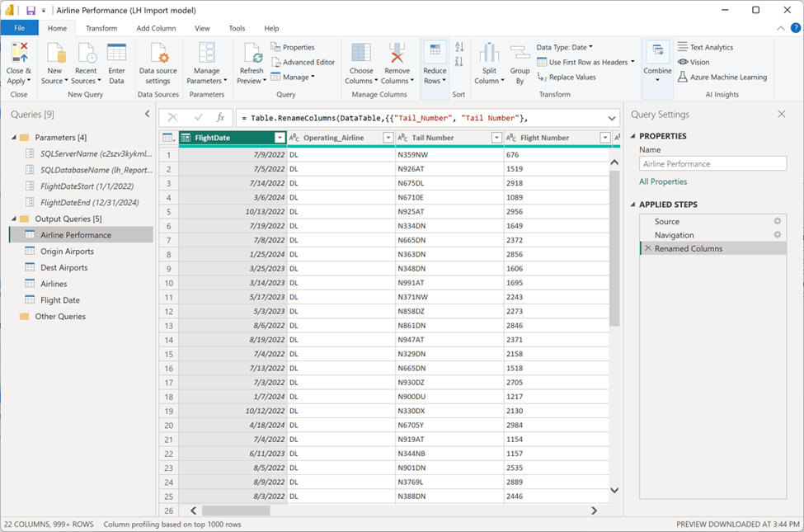Select the Source applied step

tap(712, 221)
